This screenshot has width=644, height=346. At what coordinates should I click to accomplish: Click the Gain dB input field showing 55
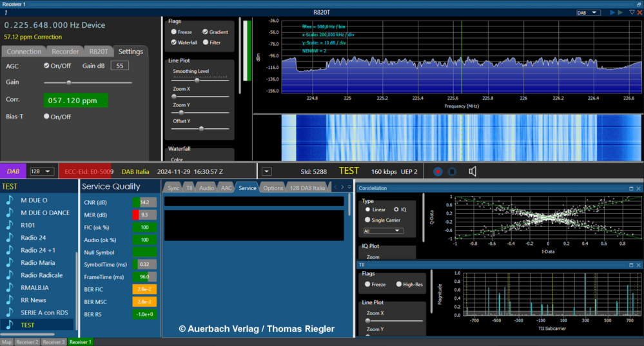[x=119, y=66]
